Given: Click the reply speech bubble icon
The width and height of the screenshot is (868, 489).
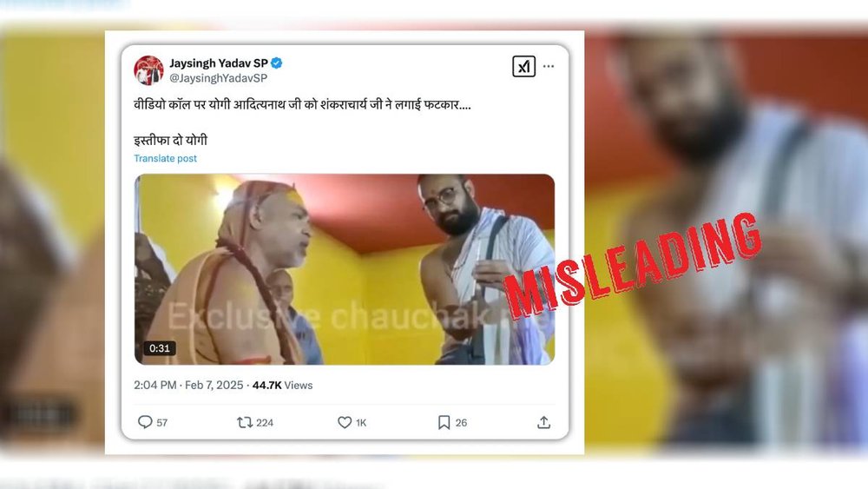Looking at the screenshot, I should tap(144, 422).
